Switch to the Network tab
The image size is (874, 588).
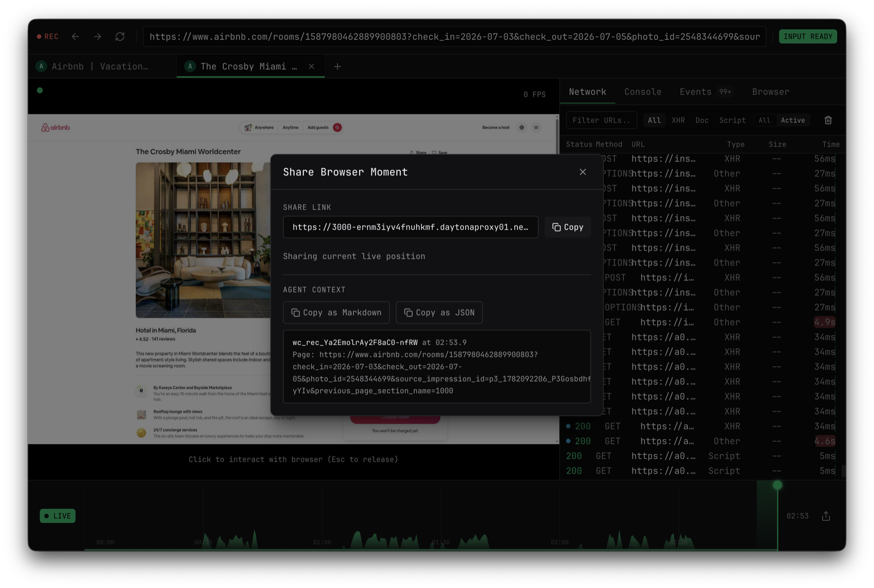pos(588,92)
